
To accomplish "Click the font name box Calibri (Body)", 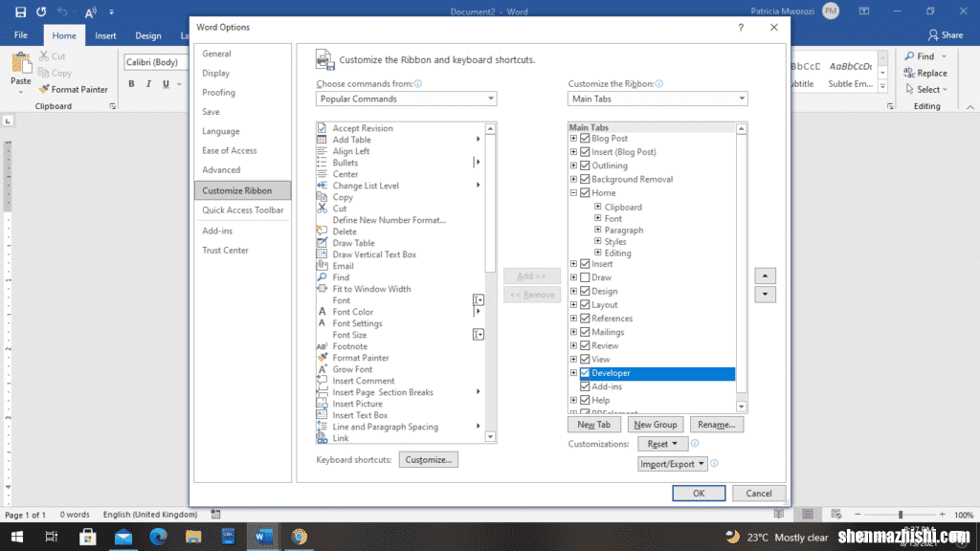I will pyautogui.click(x=154, y=62).
